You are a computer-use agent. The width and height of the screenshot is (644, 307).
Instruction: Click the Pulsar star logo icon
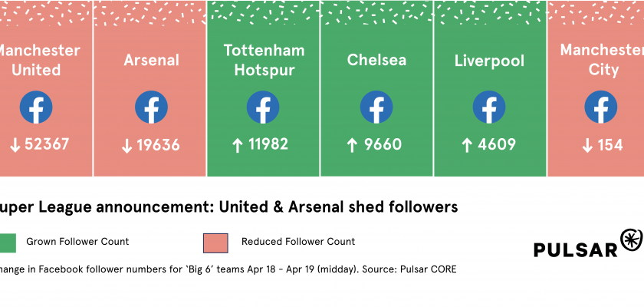click(632, 241)
